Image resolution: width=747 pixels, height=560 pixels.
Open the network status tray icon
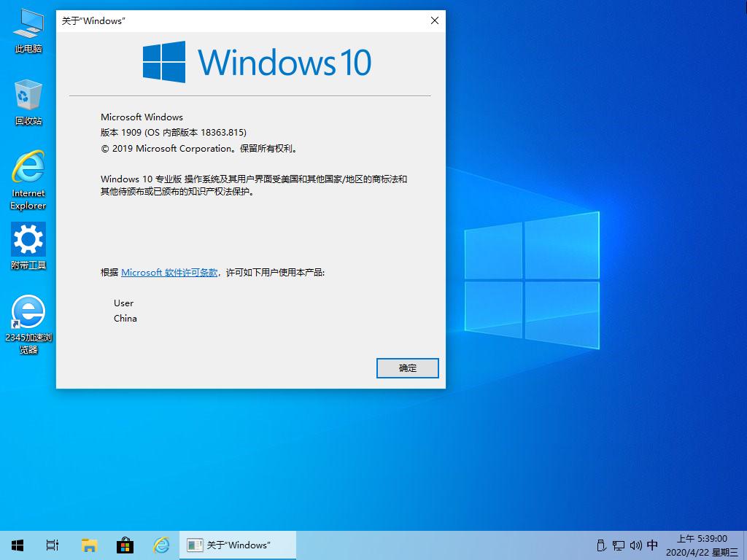pos(619,545)
